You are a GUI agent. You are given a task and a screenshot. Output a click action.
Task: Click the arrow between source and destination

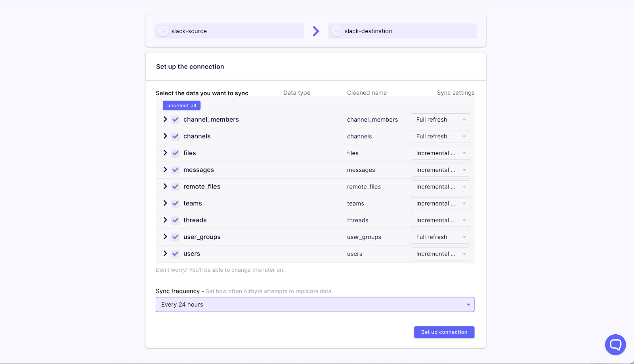tap(315, 31)
